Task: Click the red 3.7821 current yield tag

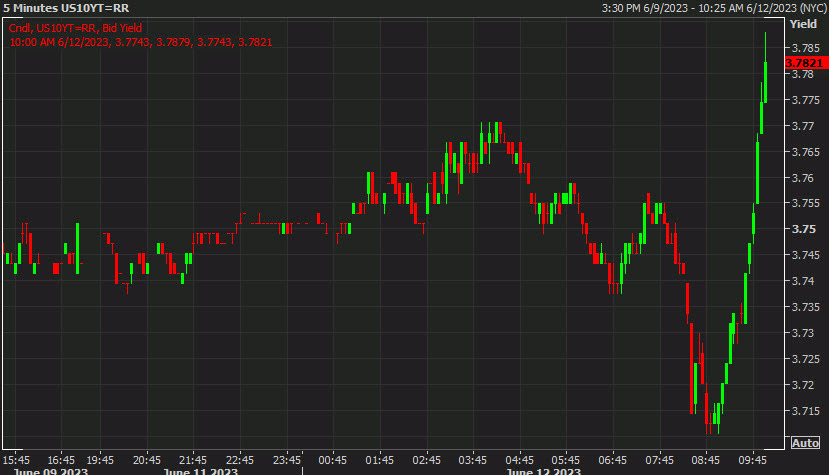Action: [x=804, y=63]
